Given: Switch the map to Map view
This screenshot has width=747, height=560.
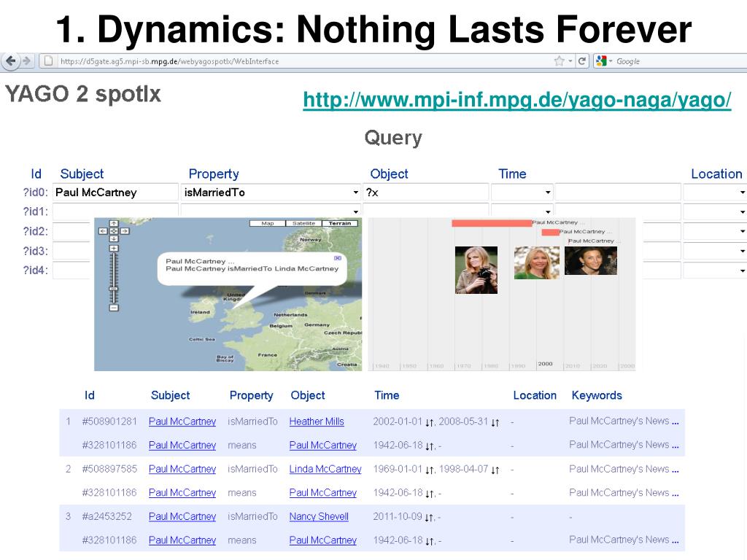Looking at the screenshot, I should point(267,223).
